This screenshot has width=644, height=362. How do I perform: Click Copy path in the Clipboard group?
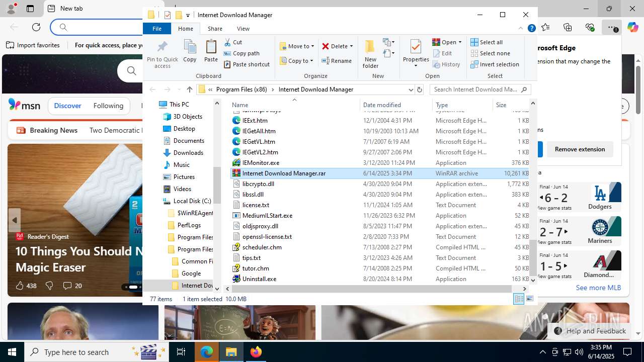[242, 53]
